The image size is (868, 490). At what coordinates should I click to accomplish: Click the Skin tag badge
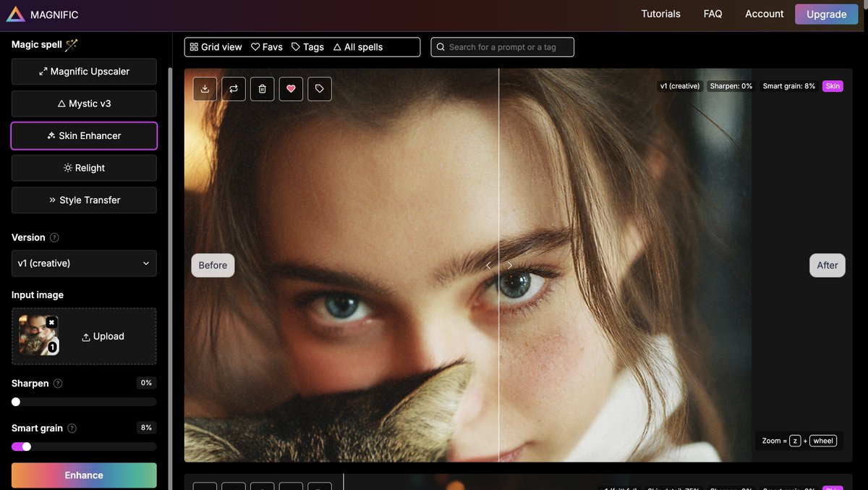tap(833, 86)
